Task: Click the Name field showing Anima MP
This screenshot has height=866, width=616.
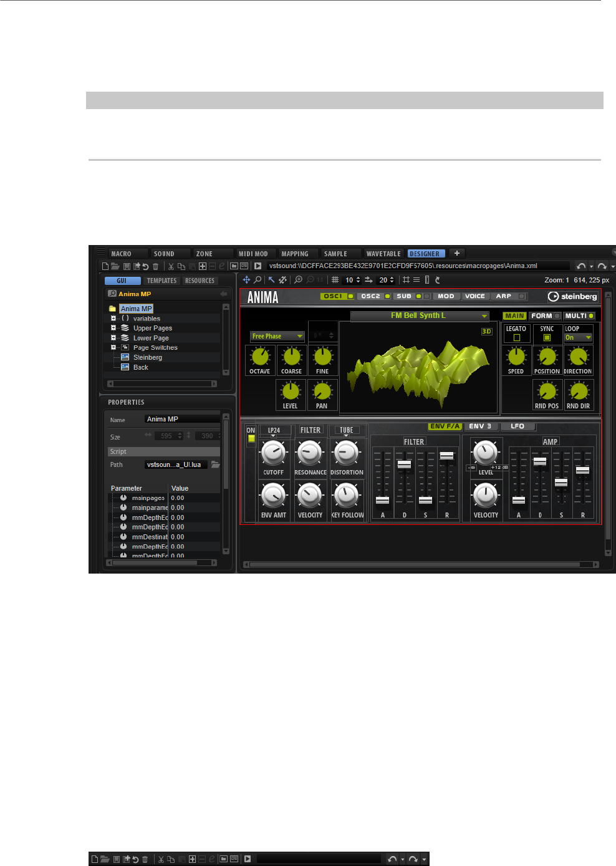Action: (182, 419)
